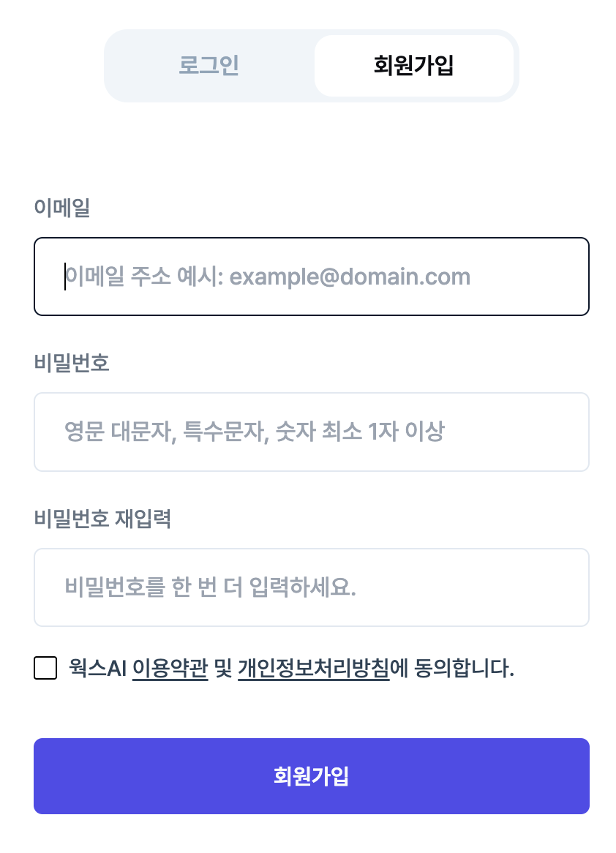The height and width of the screenshot is (853, 616).
Task: Click the 및 text between policy links
Action: point(223,668)
